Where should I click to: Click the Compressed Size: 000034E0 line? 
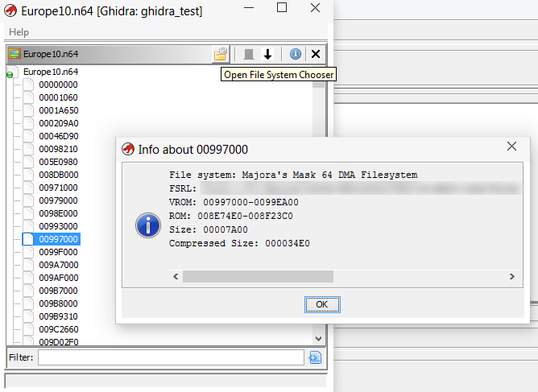point(239,244)
